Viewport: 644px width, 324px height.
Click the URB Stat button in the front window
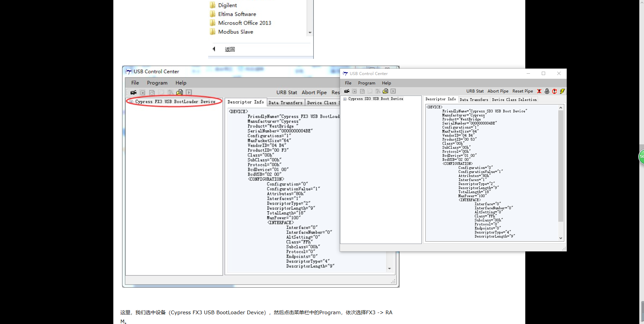[x=475, y=91]
